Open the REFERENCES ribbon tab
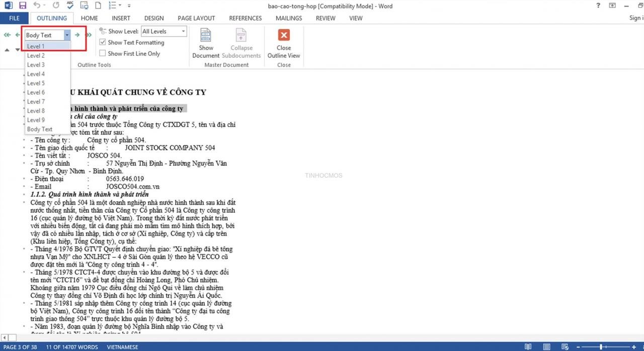The height and width of the screenshot is (351, 644). click(x=246, y=18)
